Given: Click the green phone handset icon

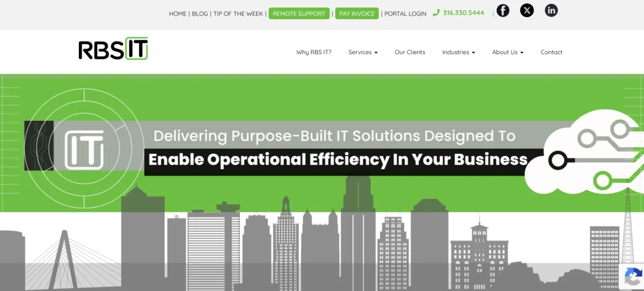Looking at the screenshot, I should [436, 13].
